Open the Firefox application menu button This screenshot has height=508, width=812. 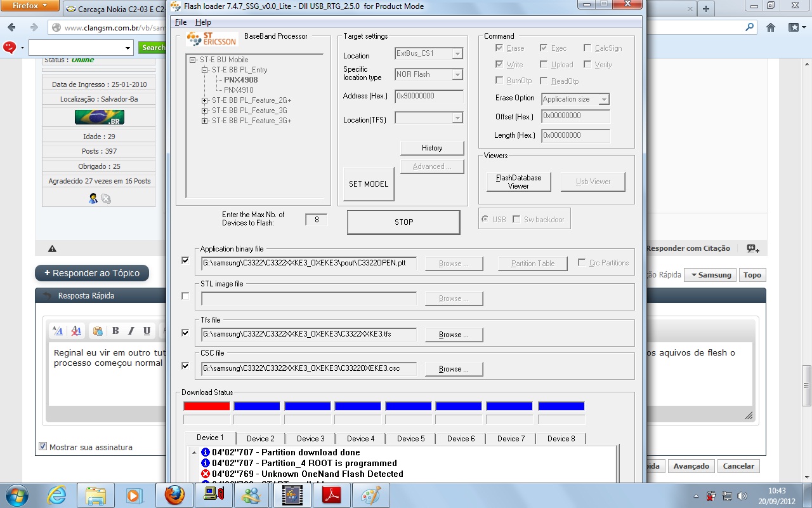pos(29,6)
